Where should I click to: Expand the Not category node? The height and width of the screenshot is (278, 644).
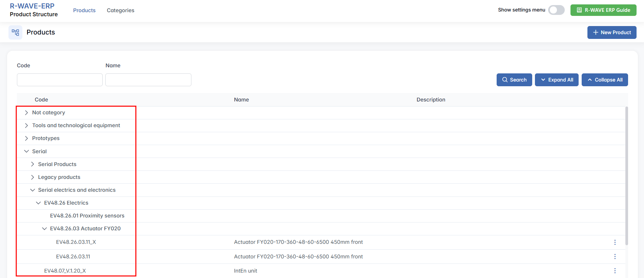coord(26,113)
